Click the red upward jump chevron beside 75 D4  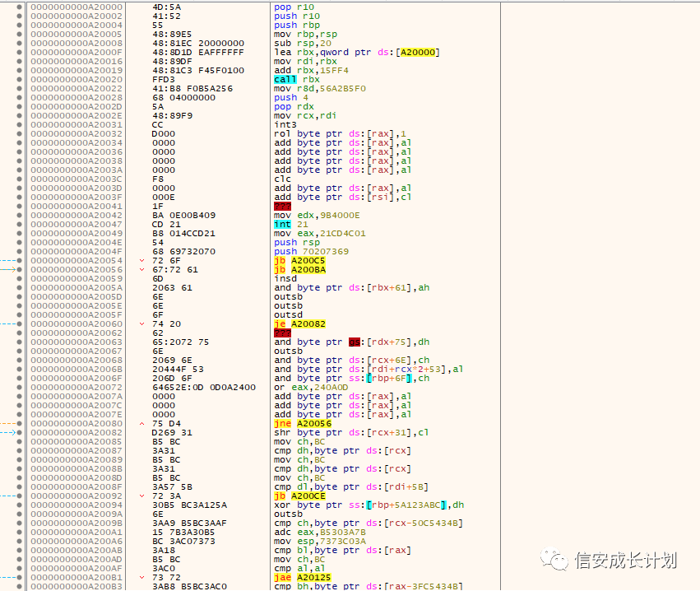(x=142, y=423)
